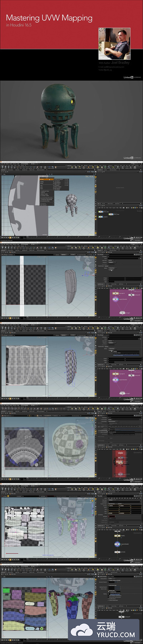Click the "in Houdini 16.5" subtitle
This screenshot has width=143, height=644.
19,25
